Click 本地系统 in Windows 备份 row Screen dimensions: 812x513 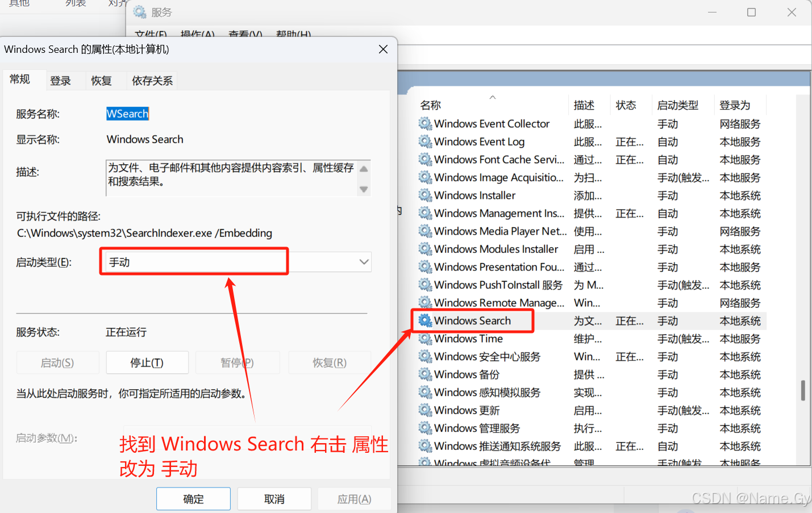click(x=740, y=374)
